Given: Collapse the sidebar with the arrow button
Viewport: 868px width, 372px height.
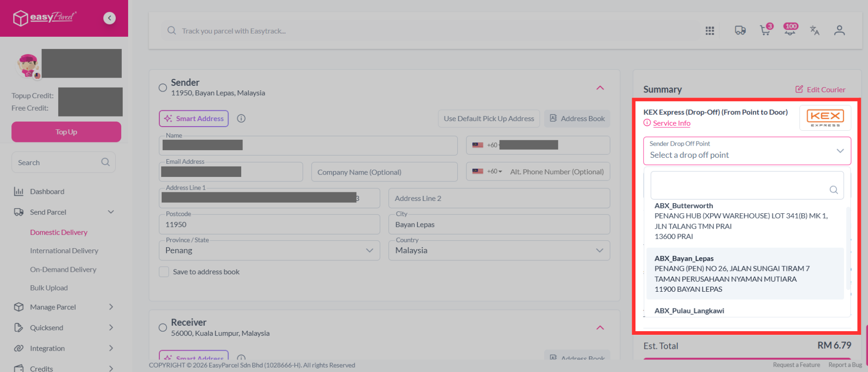Looking at the screenshot, I should click(109, 18).
